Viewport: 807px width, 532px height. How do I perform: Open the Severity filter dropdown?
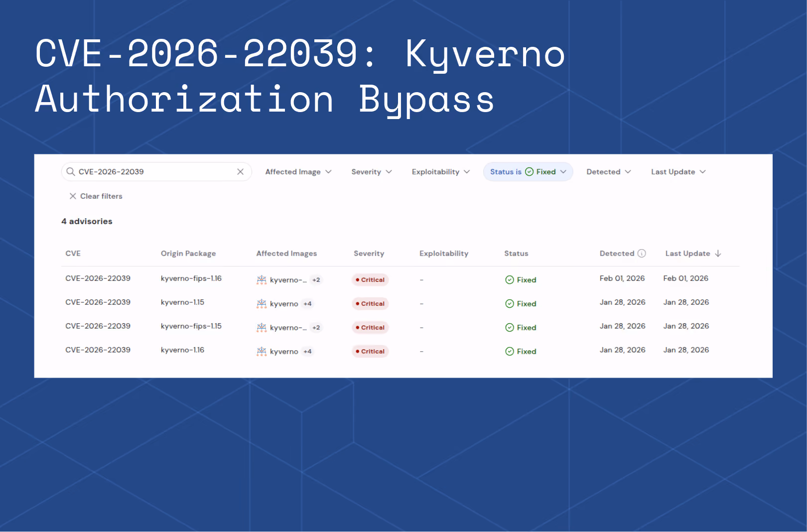[x=372, y=172]
